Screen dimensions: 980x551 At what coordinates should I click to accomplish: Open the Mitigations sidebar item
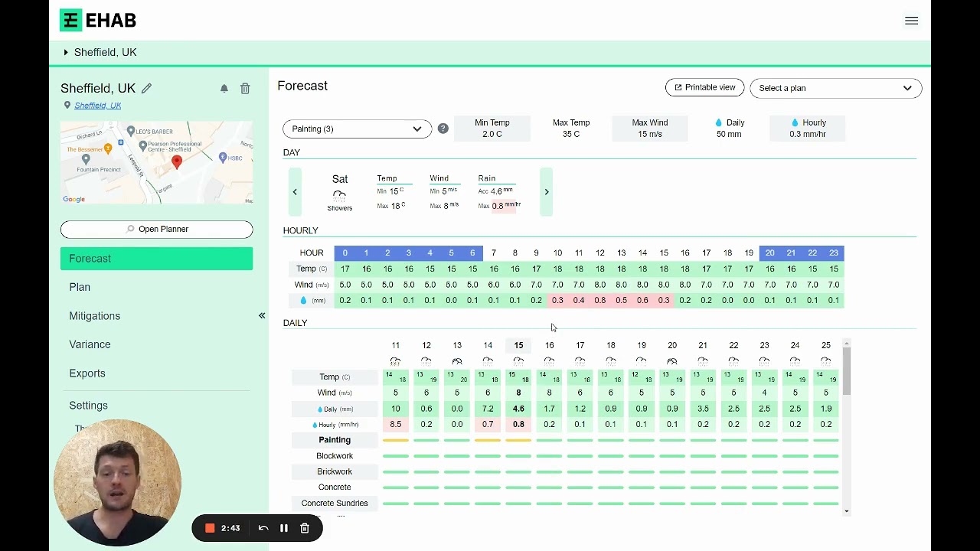tap(94, 316)
